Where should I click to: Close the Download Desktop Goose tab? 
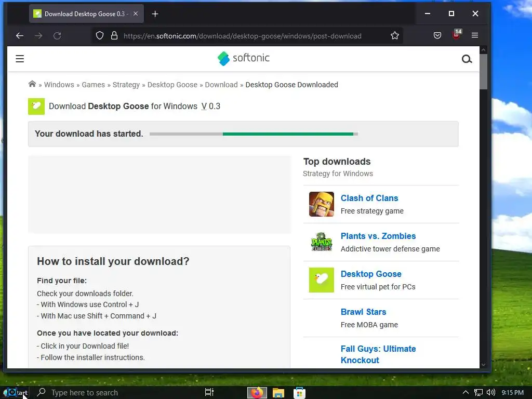coord(136,14)
